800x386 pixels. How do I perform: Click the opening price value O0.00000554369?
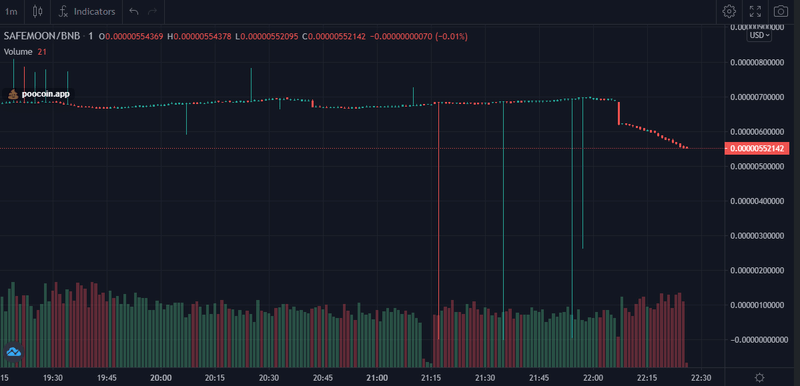[131, 37]
